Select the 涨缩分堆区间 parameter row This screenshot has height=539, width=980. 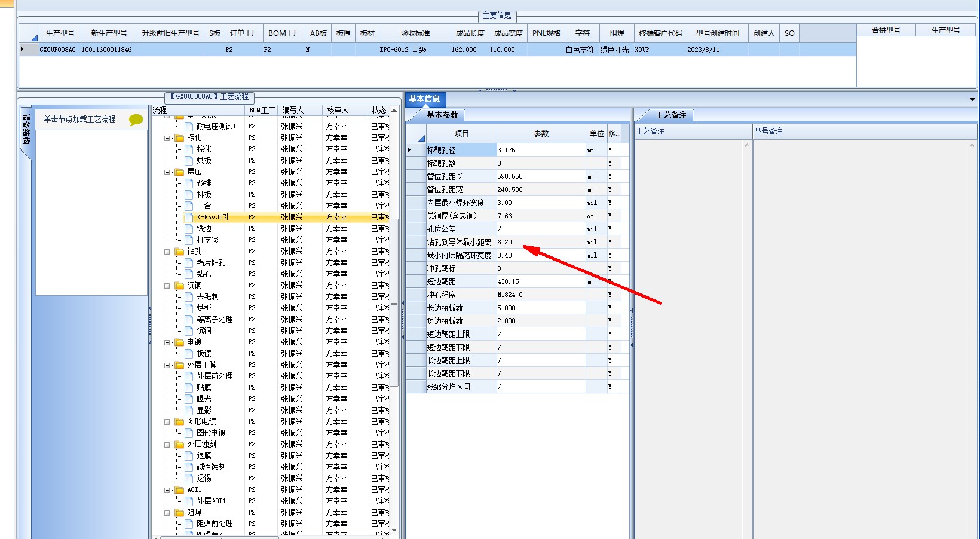pos(517,387)
